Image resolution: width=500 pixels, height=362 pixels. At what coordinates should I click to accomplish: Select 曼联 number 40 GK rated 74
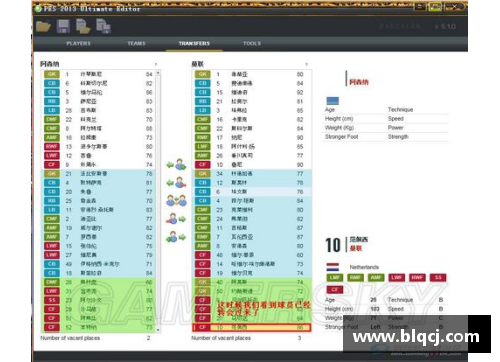(252, 282)
